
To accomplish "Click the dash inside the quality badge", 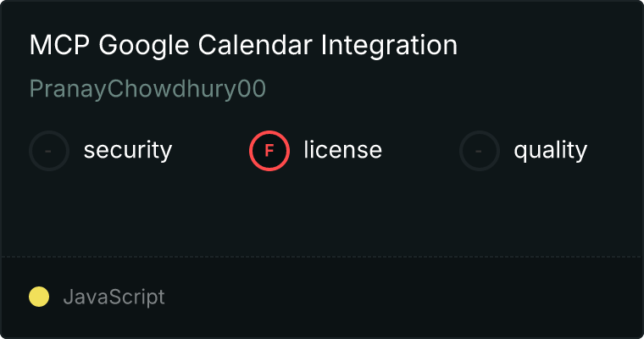I will point(480,151).
